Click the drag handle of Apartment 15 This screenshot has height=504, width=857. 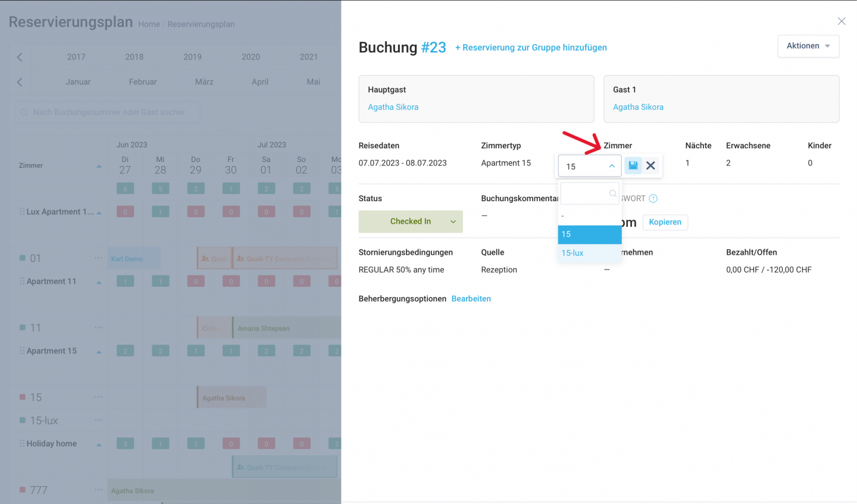tap(22, 351)
